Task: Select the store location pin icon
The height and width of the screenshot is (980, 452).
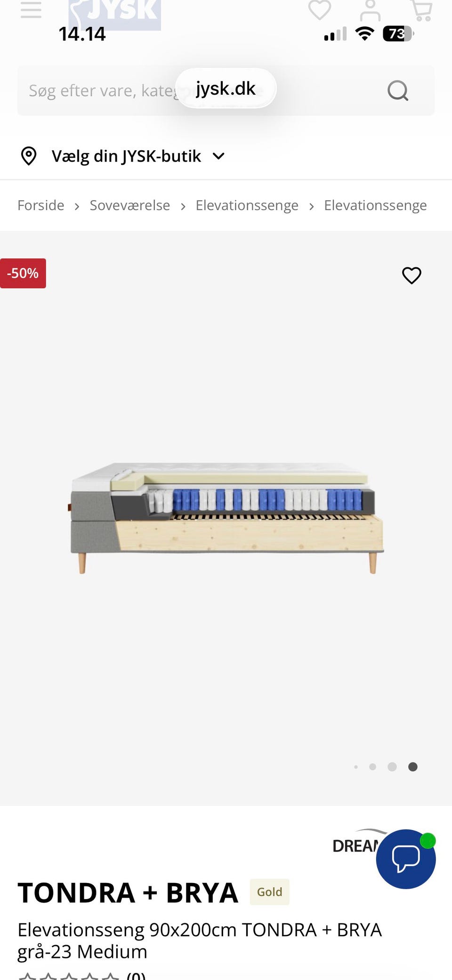Action: pyautogui.click(x=29, y=156)
